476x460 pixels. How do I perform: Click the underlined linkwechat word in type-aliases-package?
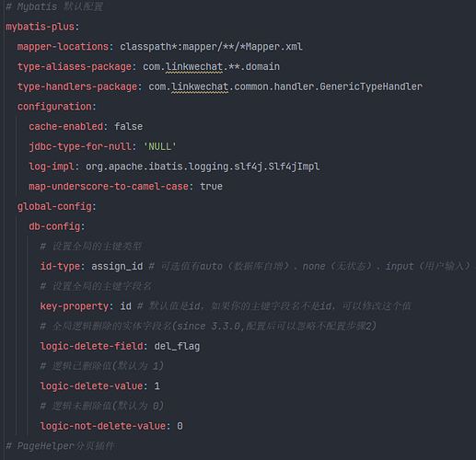pyautogui.click(x=194, y=66)
